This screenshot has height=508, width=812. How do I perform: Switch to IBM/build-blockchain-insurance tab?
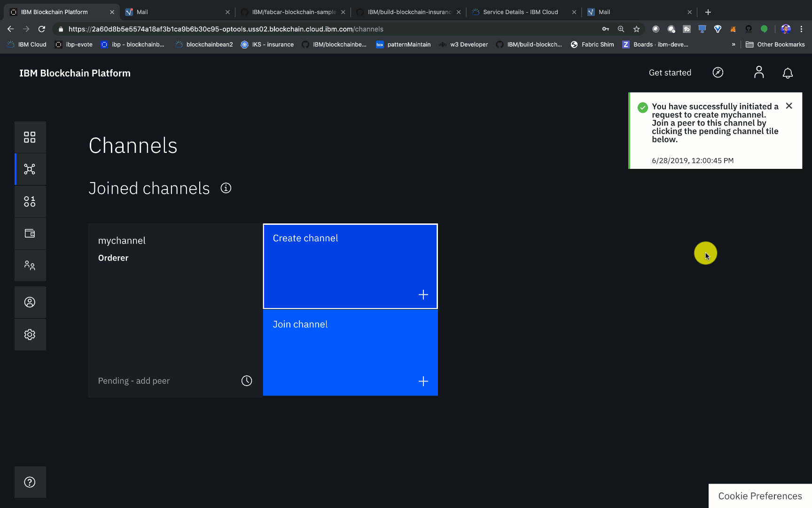point(409,12)
